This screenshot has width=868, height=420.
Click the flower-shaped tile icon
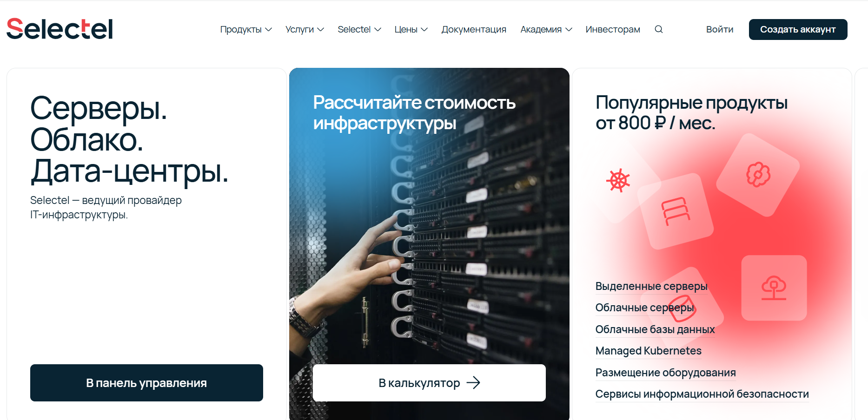[x=758, y=174]
